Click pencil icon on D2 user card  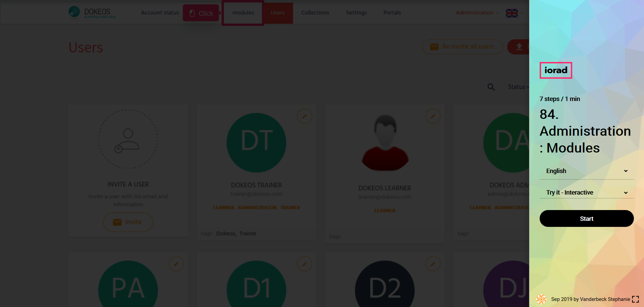coord(433,264)
